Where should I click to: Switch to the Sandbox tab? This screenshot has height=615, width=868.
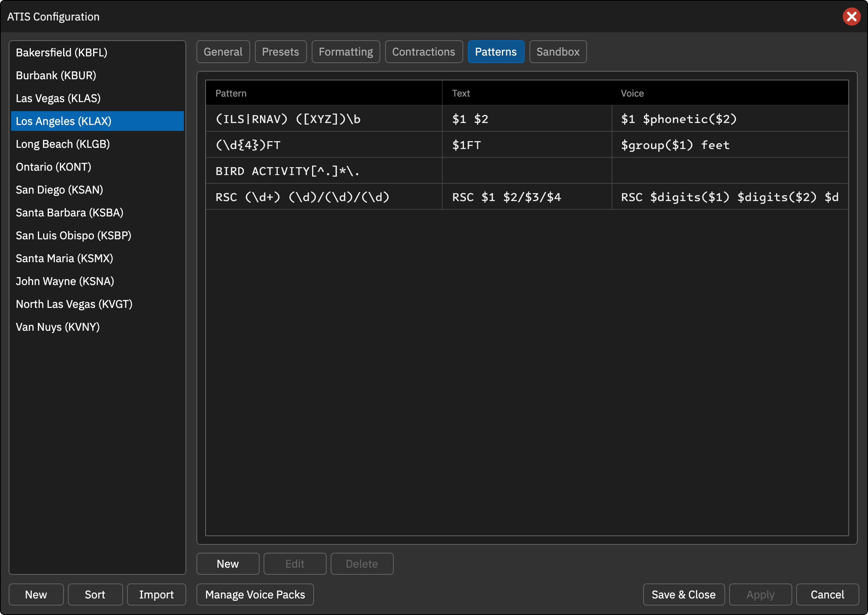click(558, 52)
